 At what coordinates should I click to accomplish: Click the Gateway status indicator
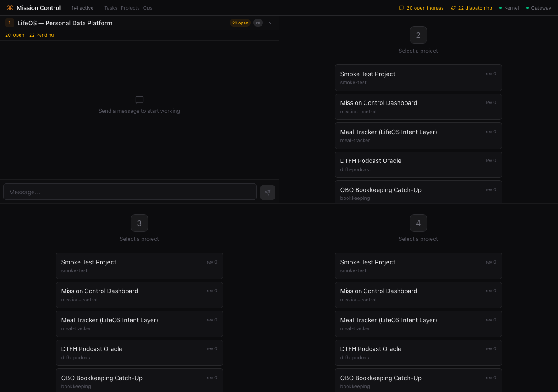538,8
